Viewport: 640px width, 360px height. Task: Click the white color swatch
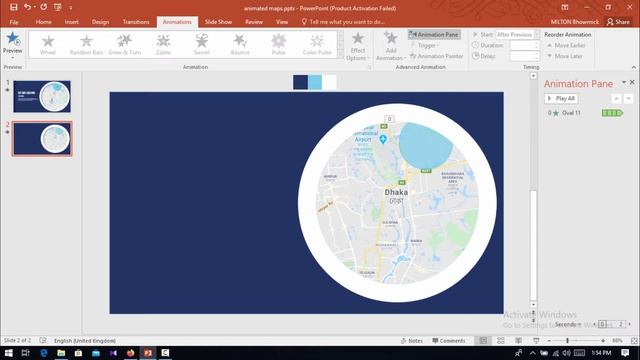[x=329, y=82]
